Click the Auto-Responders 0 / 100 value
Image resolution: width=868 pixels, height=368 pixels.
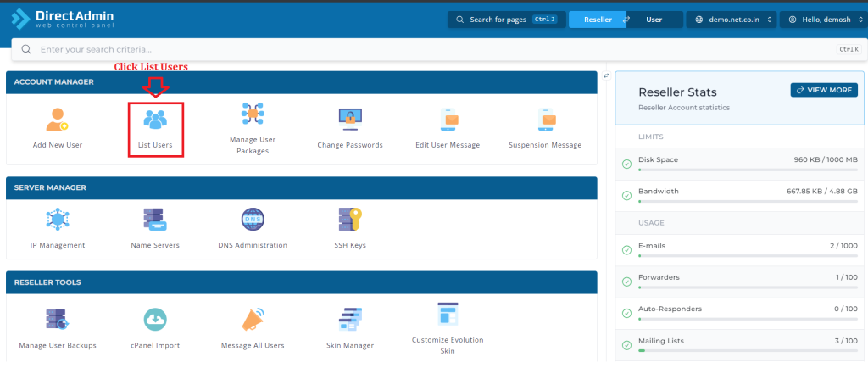pos(846,309)
